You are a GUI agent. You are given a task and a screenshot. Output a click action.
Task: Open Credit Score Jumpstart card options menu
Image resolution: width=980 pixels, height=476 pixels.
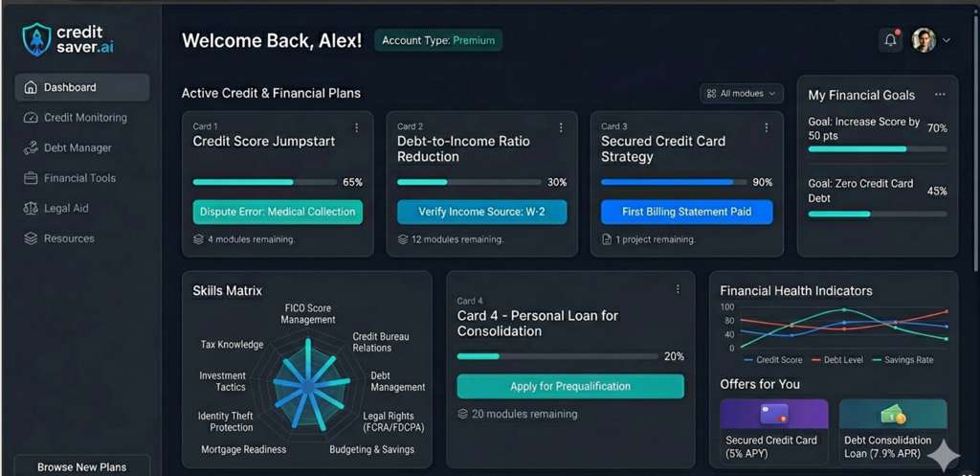tap(357, 127)
